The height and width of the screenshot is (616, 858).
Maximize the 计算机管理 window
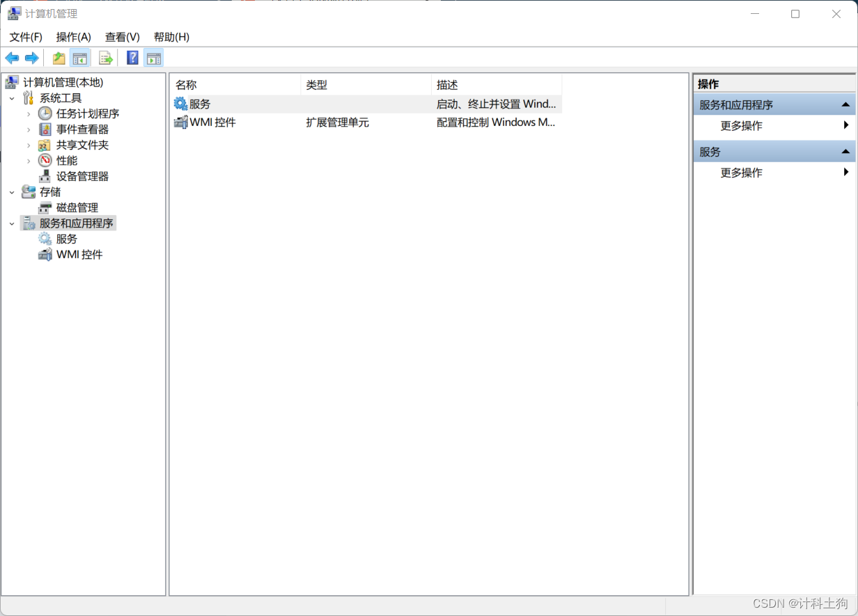point(795,14)
